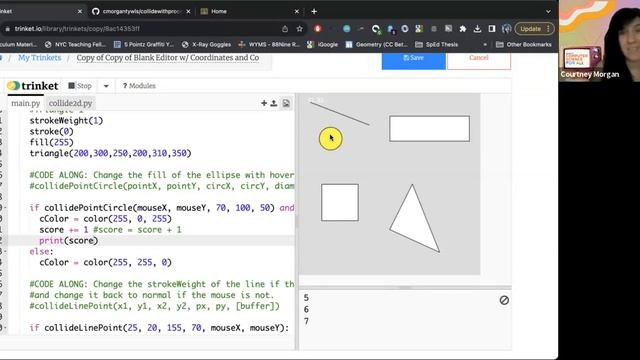Edit the trinket title field
Image resolution: width=640 pixels, height=360 pixels.
click(x=168, y=58)
